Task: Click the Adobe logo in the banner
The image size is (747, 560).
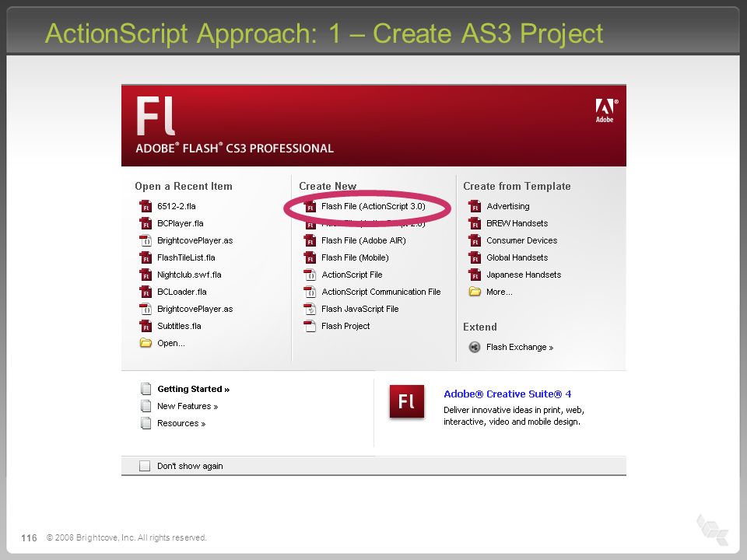Action: pyautogui.click(x=606, y=110)
